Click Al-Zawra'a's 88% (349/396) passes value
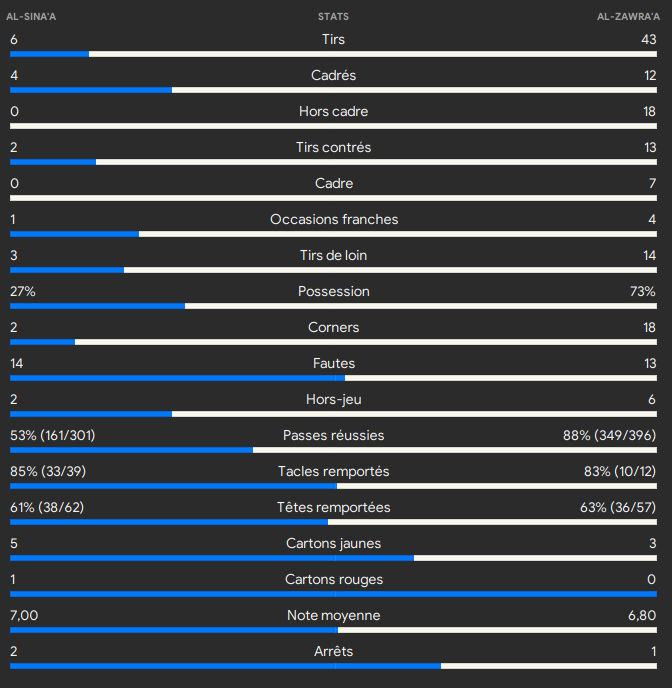 (609, 435)
